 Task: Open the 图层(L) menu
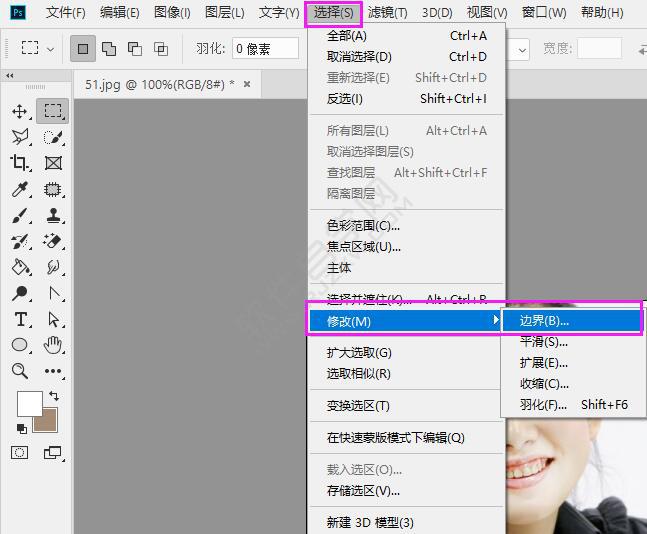click(225, 12)
